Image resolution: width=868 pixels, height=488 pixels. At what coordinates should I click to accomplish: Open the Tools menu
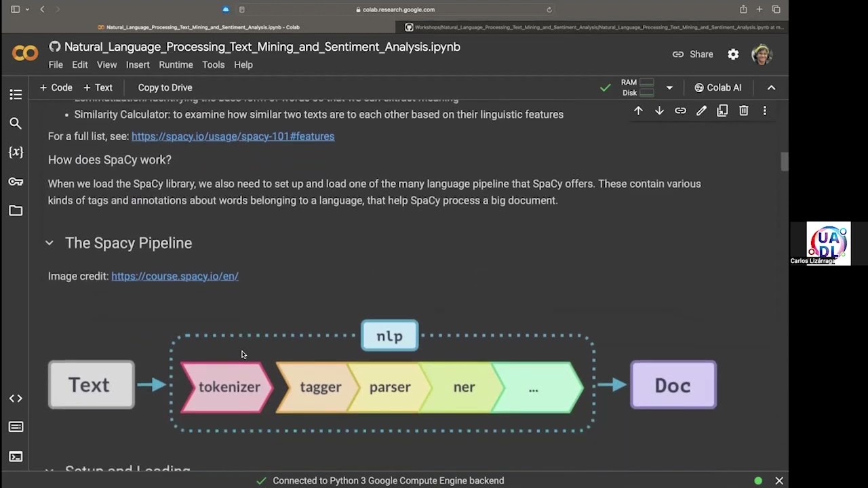click(213, 65)
